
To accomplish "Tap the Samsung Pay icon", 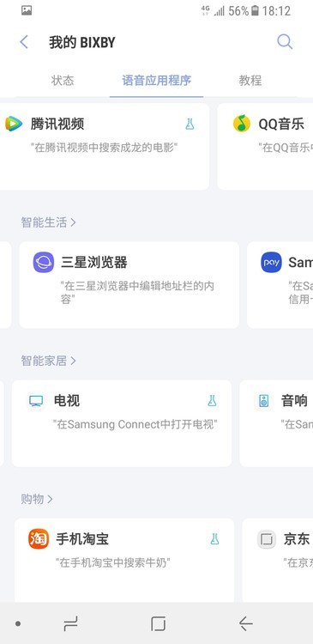I will tap(271, 262).
